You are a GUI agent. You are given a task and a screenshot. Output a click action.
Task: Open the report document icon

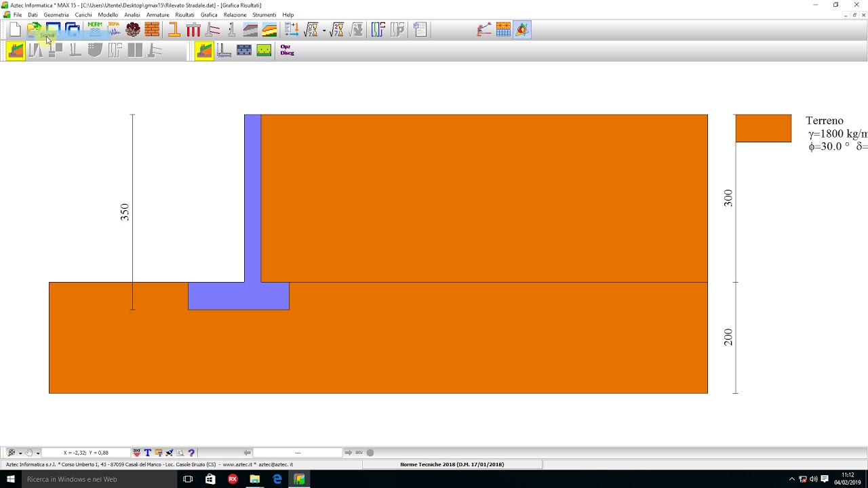tap(420, 30)
